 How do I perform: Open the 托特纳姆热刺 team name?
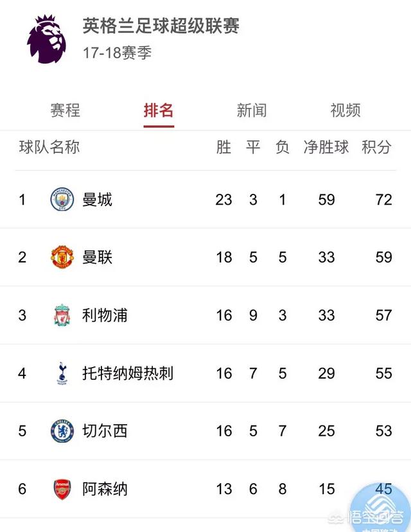pos(128,373)
